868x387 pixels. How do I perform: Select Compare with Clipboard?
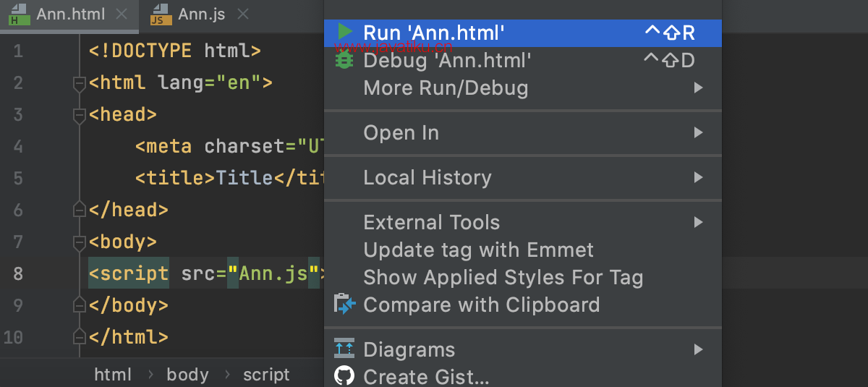pos(522,305)
